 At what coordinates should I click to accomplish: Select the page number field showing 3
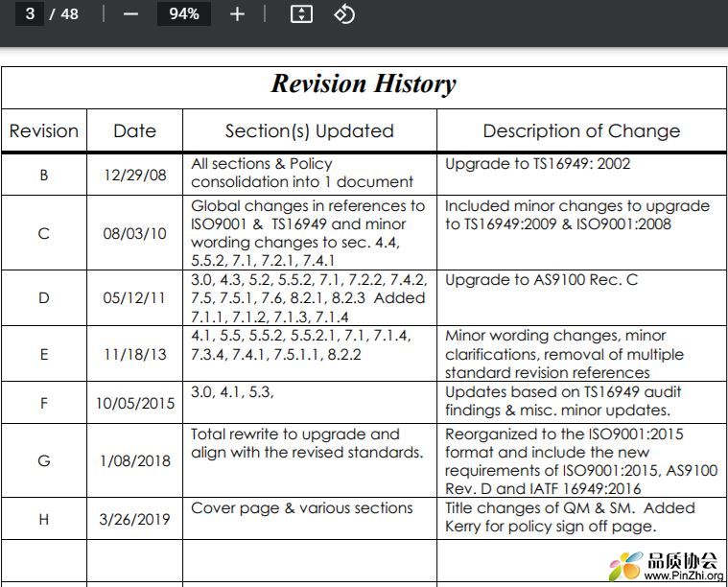30,13
